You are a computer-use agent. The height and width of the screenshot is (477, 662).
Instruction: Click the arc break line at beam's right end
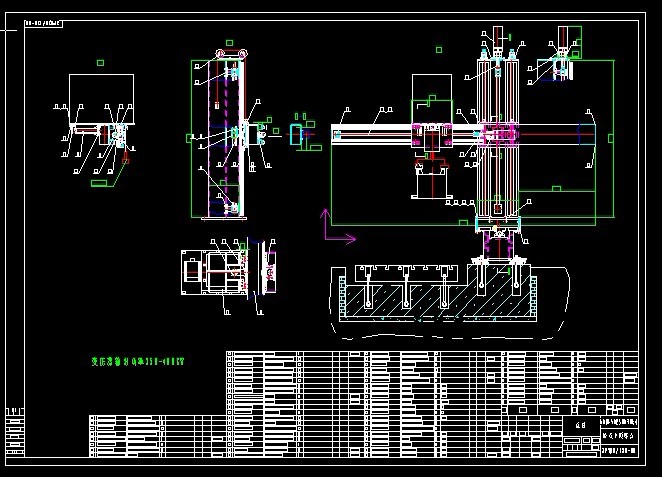coord(593,138)
